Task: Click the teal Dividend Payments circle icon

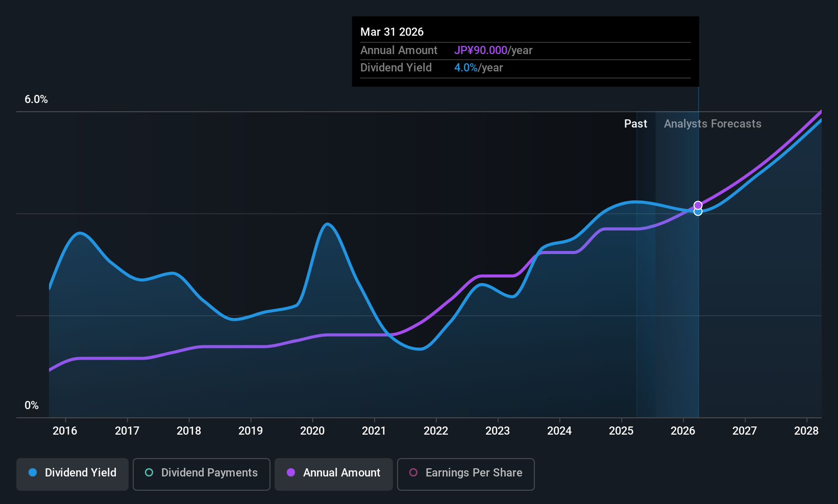Action: pos(149,473)
